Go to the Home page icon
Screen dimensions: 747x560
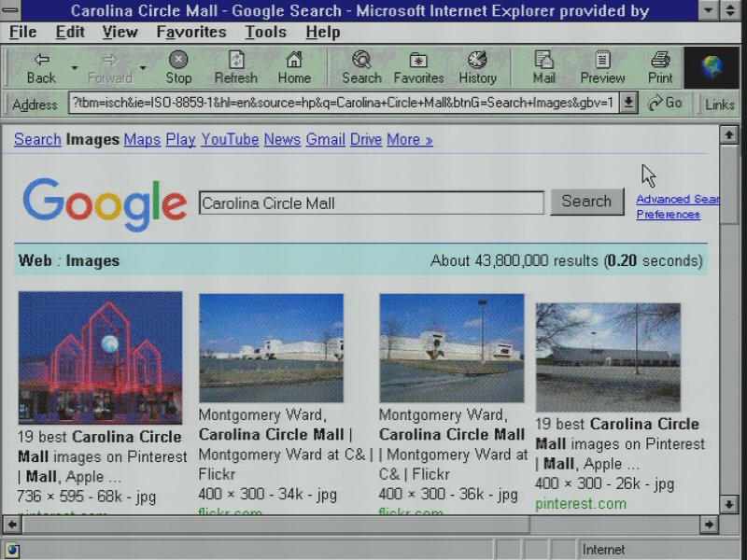[294, 68]
